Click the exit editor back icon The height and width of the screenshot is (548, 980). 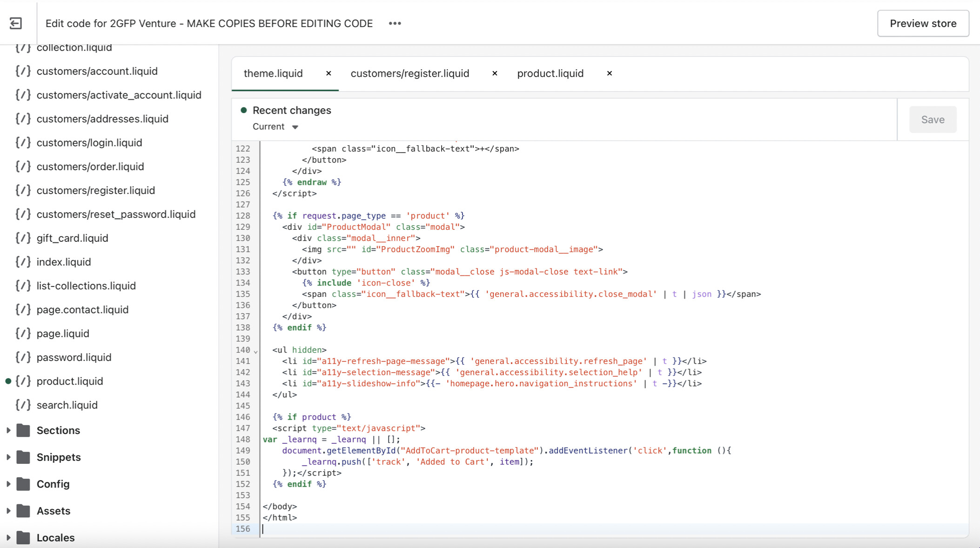coord(16,23)
